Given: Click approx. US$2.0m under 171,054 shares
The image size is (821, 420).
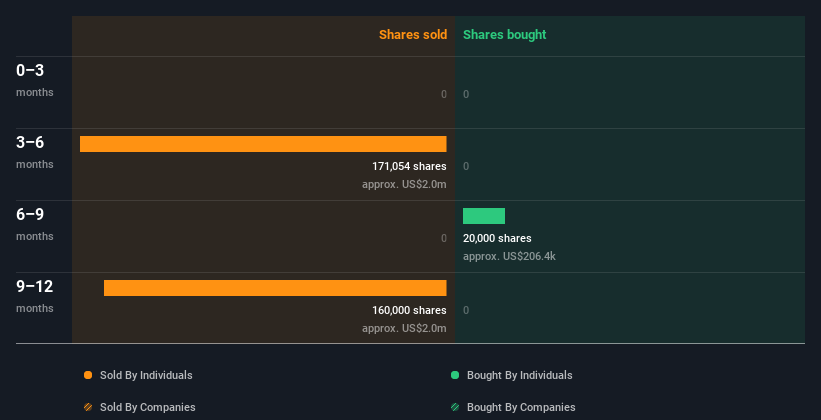Looking at the screenshot, I should 404,184.
